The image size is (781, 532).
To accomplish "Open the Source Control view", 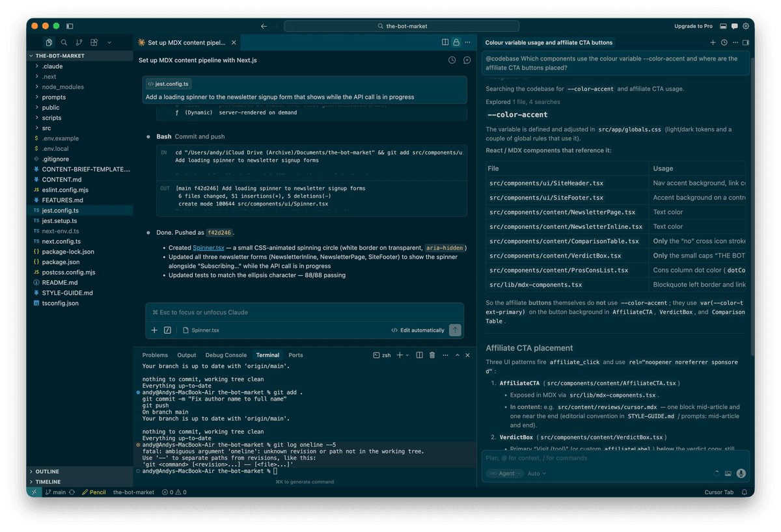I will [x=79, y=42].
